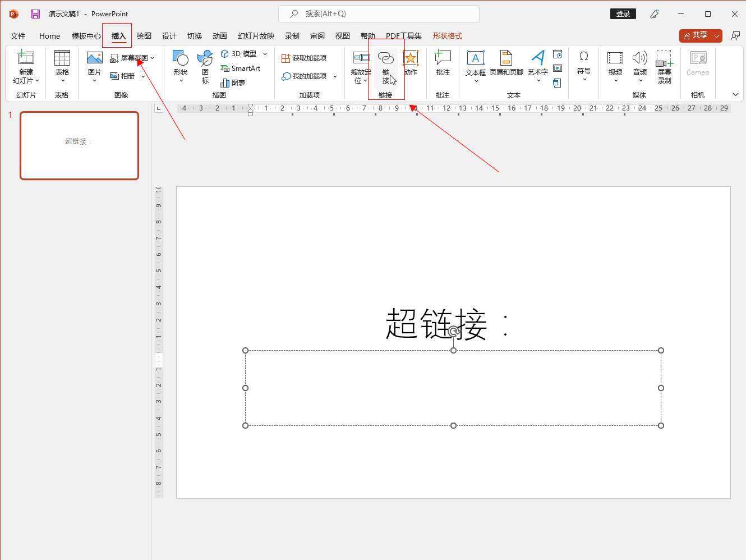Click the Symbol (符号) omega icon

tap(584, 57)
